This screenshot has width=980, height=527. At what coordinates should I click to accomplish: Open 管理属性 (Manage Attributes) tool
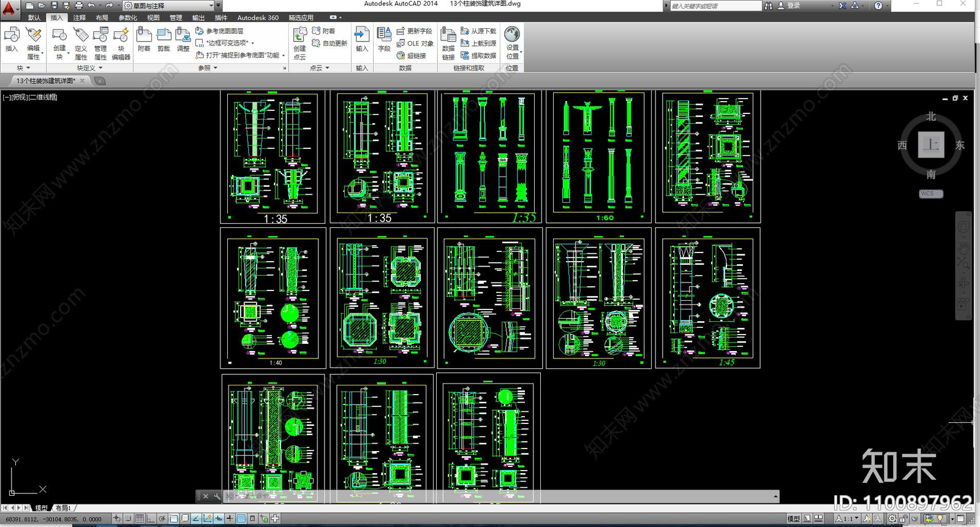(100, 44)
